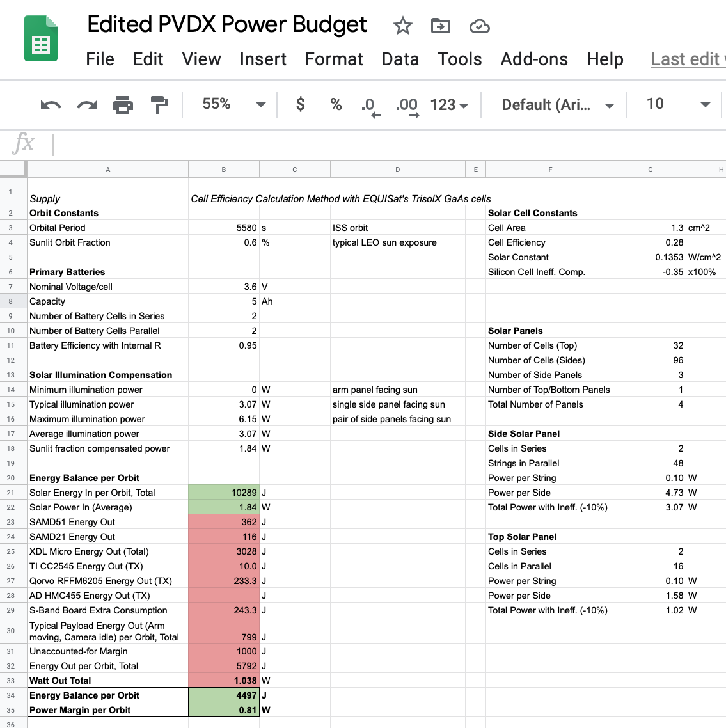This screenshot has width=726, height=728.
Task: Select the green Energy Balance value 4497
Action: click(224, 695)
